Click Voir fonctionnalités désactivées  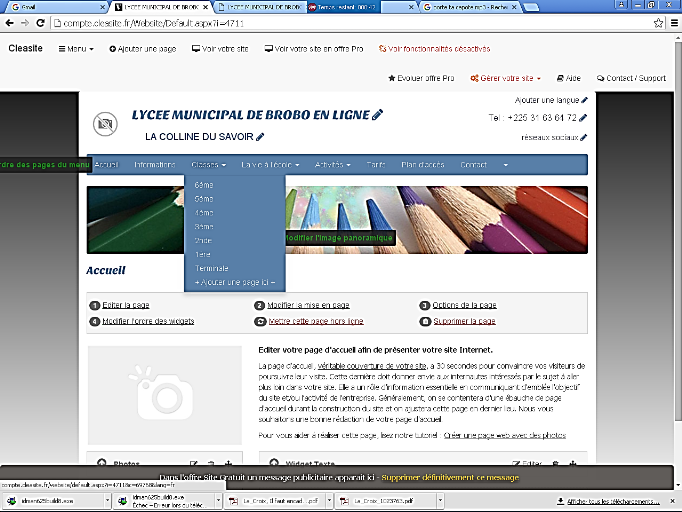(435, 49)
